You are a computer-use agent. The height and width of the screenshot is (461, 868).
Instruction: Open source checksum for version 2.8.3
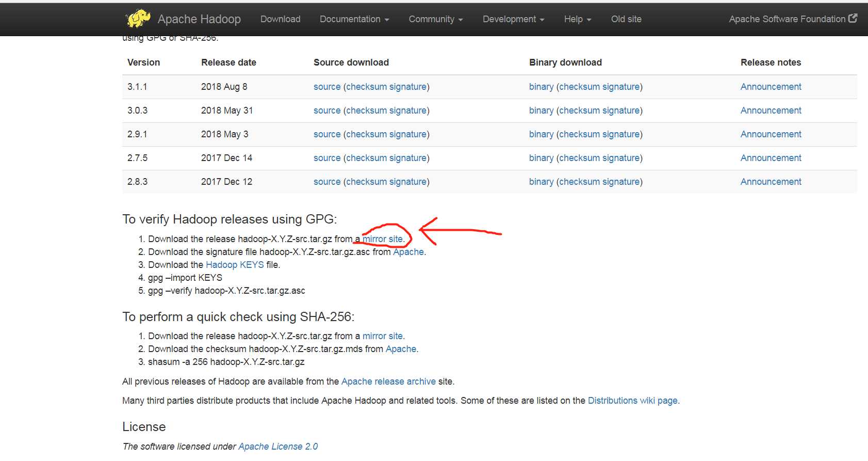point(366,182)
